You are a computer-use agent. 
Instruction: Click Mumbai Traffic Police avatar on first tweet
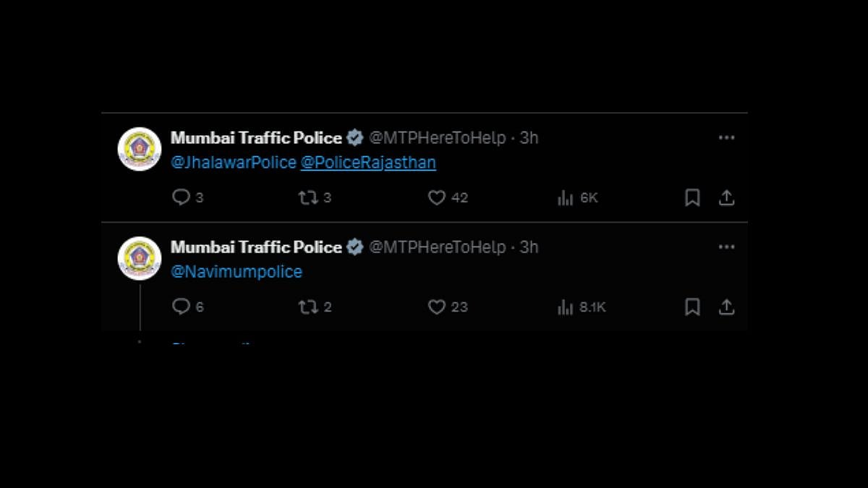click(140, 149)
